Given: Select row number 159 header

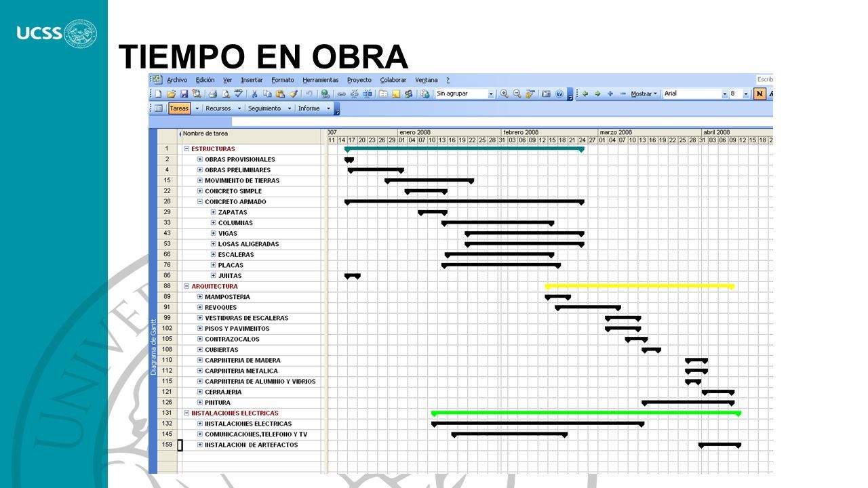Looking at the screenshot, I should 167,445.
